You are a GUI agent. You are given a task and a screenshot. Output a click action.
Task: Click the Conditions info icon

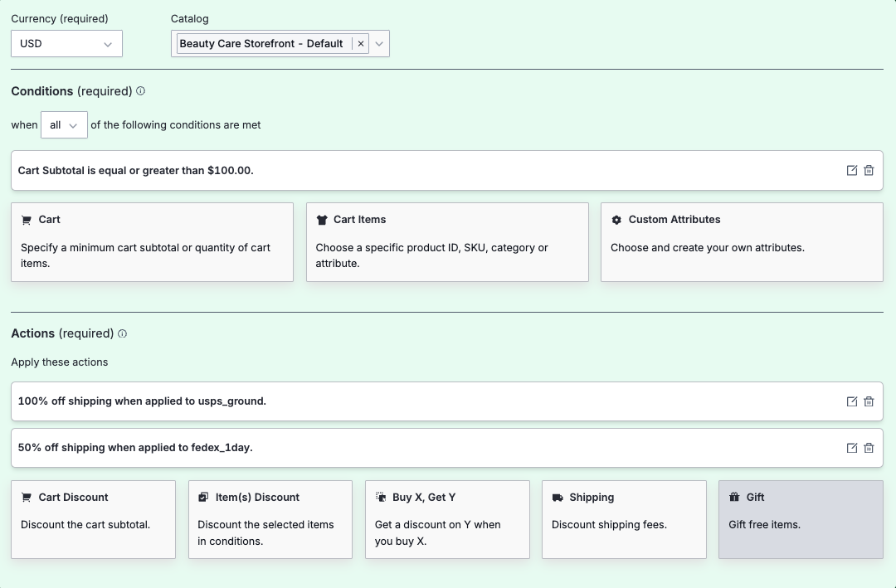click(140, 91)
